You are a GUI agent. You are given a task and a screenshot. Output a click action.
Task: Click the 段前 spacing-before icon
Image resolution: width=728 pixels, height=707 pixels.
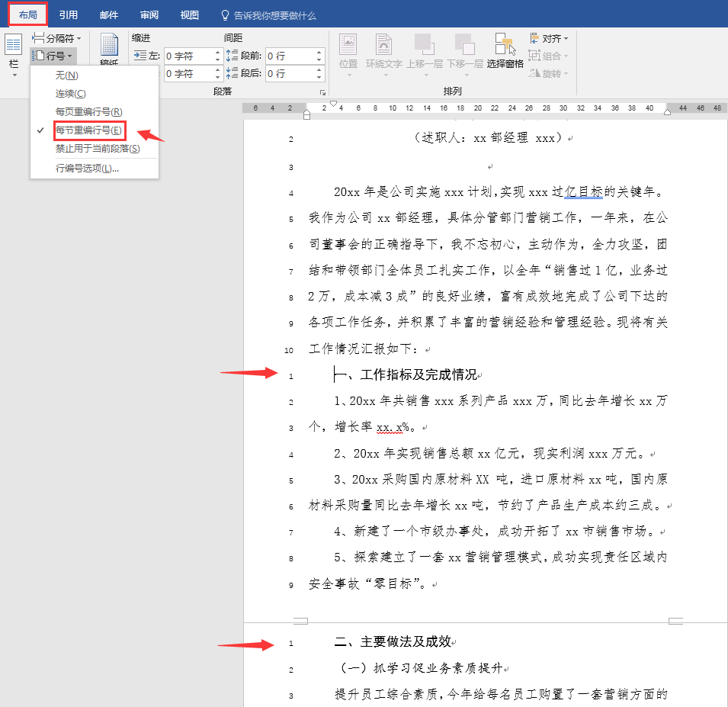pyautogui.click(x=232, y=55)
